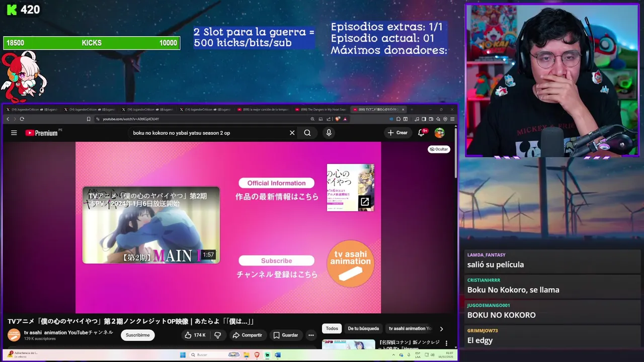Bookmark this page in the address bar
The height and width of the screenshot is (362, 644).
89,119
